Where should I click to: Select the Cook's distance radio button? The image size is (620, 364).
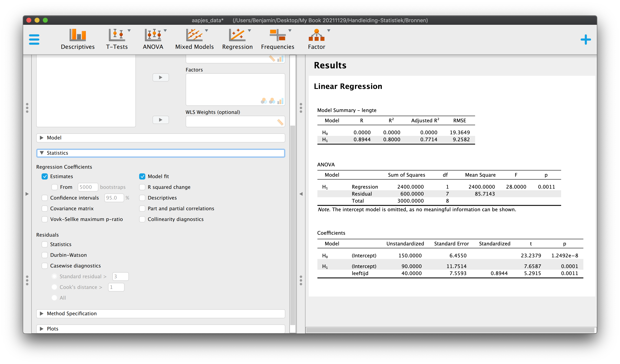pos(55,287)
